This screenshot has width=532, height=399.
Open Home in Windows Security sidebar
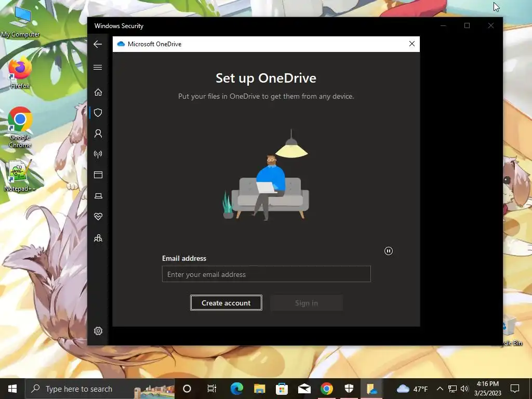[x=98, y=92]
